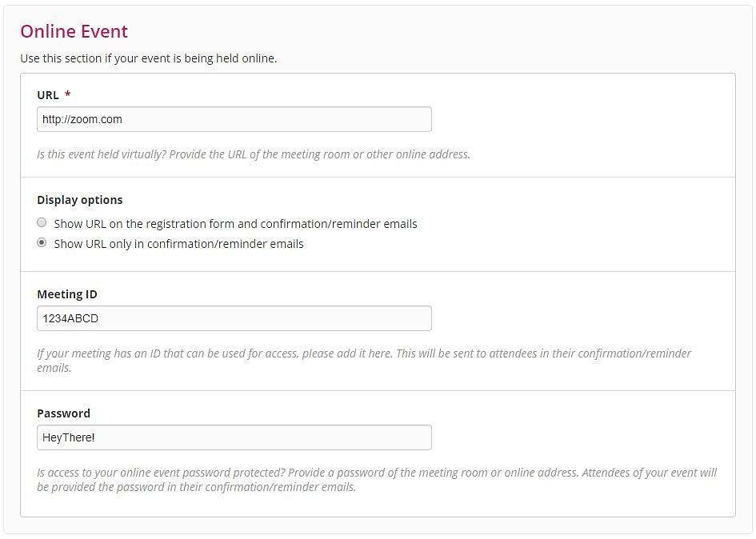
Task: Focus the URL input field
Action: tap(234, 119)
